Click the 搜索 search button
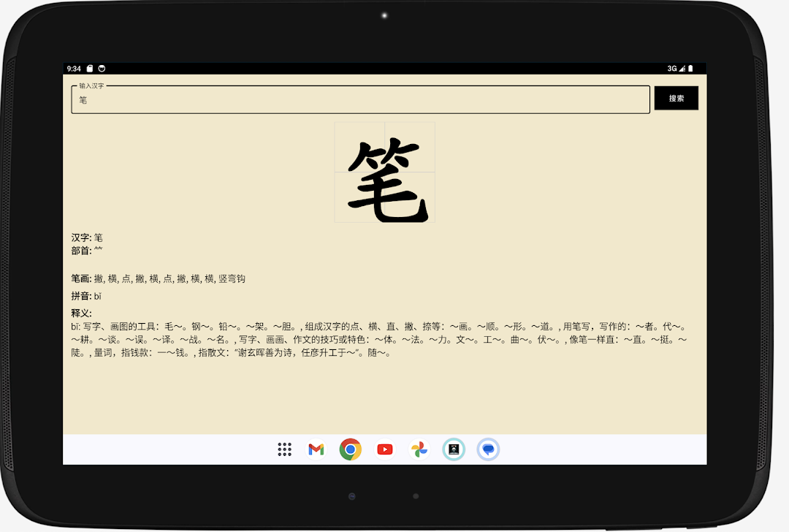The width and height of the screenshot is (789, 532). pyautogui.click(x=676, y=98)
